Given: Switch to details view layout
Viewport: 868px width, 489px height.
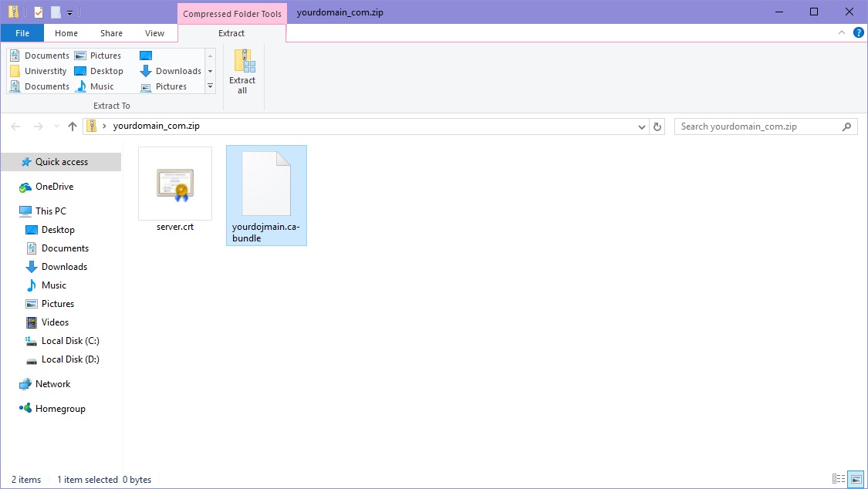Looking at the screenshot, I should [839, 479].
